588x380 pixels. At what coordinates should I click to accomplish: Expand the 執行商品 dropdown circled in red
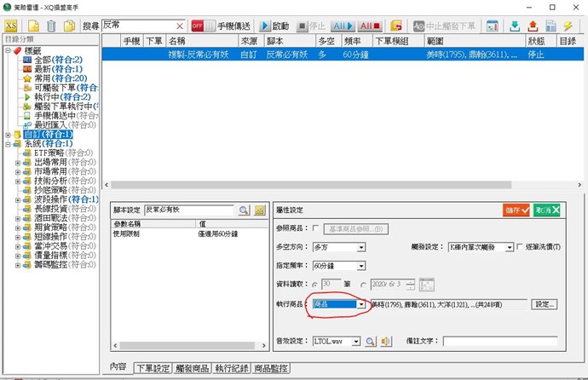coord(361,303)
